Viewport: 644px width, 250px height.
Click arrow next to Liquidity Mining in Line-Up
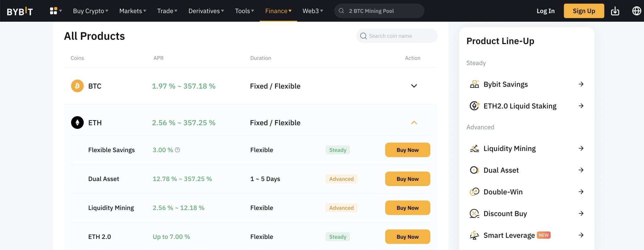tap(581, 149)
